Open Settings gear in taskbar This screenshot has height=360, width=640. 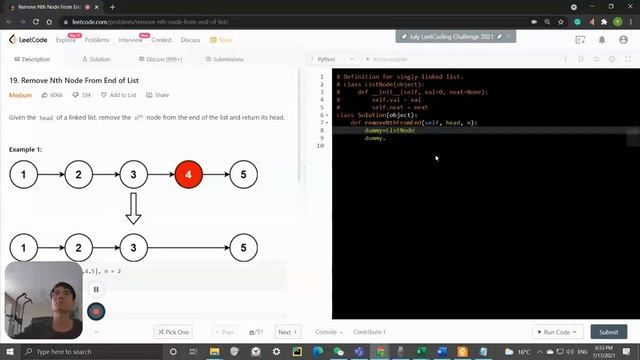276,351
